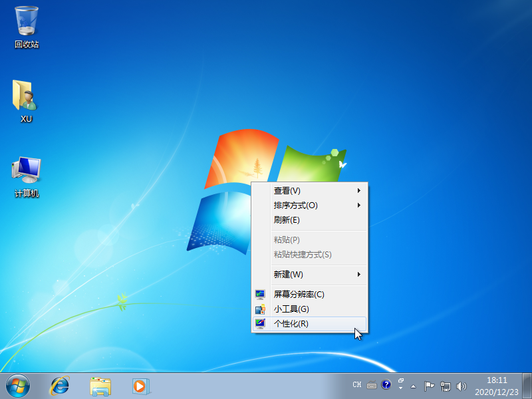Click the Windows Start button
The image size is (532, 399).
point(18,385)
